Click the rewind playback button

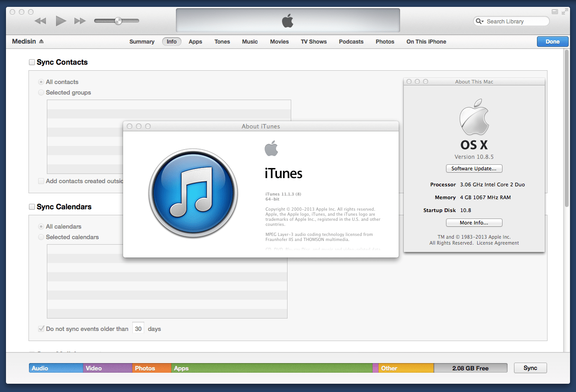(40, 21)
